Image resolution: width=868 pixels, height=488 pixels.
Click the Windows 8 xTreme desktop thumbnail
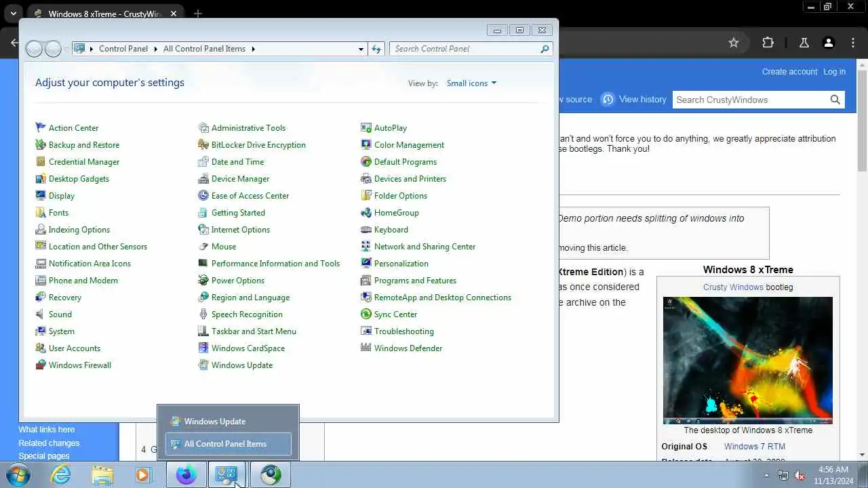748,361
